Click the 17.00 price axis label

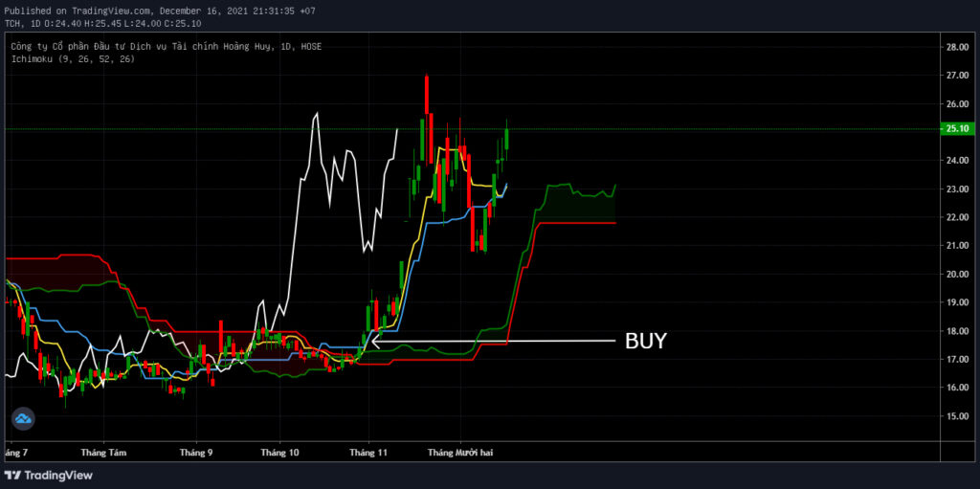point(957,359)
